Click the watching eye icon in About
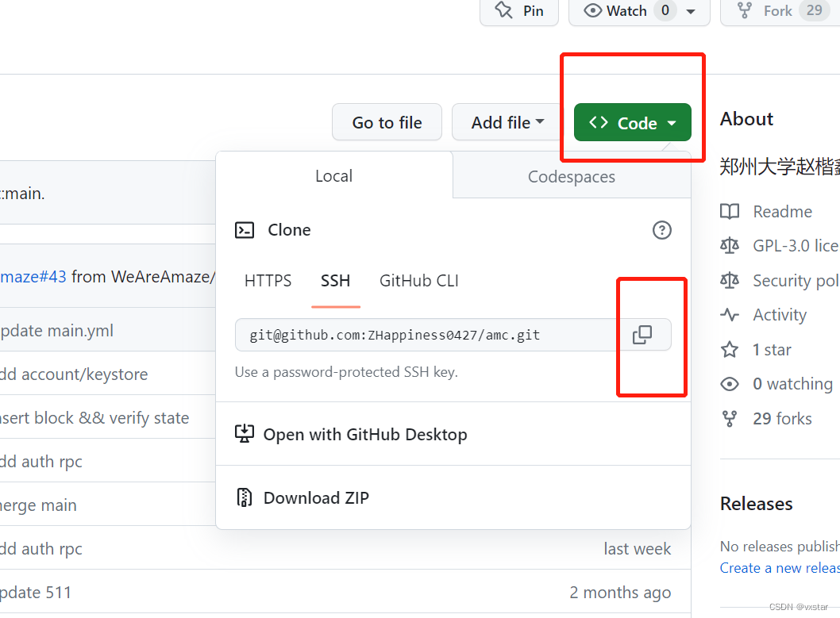 pyautogui.click(x=729, y=384)
